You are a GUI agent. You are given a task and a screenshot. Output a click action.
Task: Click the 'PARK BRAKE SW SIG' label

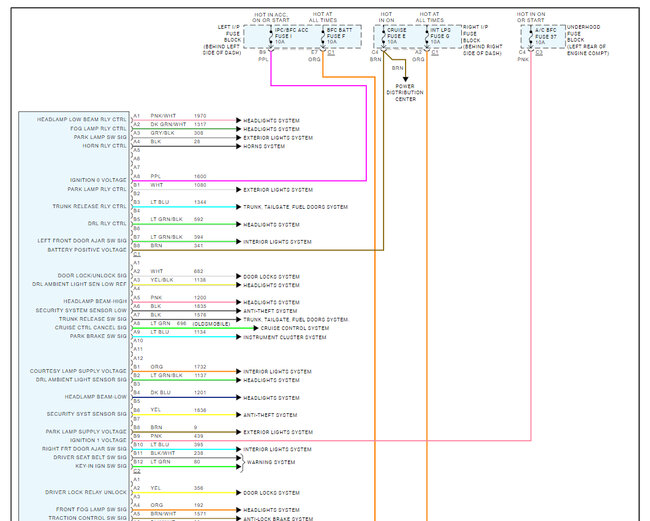98,336
